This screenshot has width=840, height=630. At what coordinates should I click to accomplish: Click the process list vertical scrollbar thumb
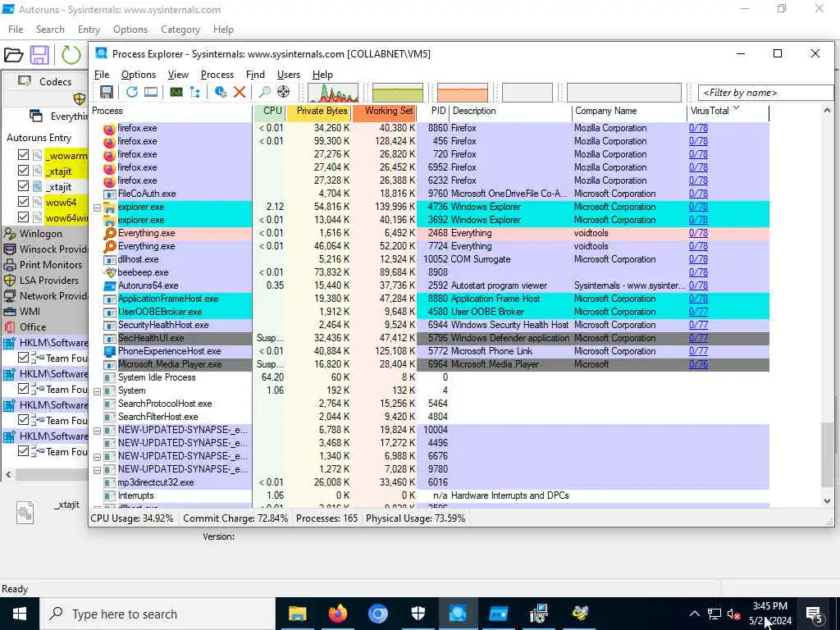(827, 453)
